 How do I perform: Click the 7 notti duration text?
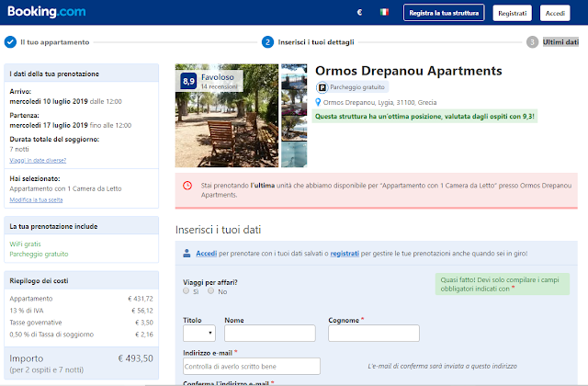(x=19, y=149)
